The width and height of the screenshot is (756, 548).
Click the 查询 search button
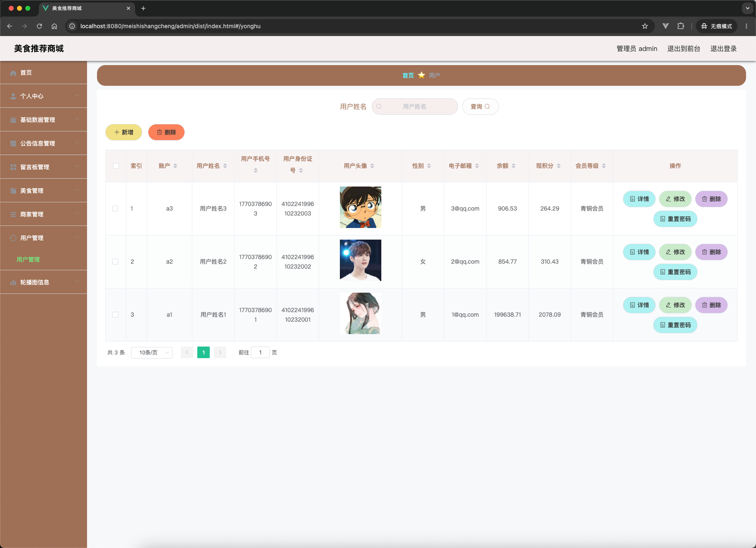pyautogui.click(x=480, y=107)
